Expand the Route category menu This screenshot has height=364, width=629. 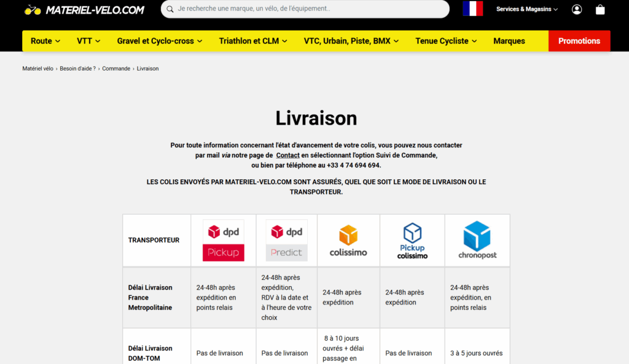tap(45, 41)
